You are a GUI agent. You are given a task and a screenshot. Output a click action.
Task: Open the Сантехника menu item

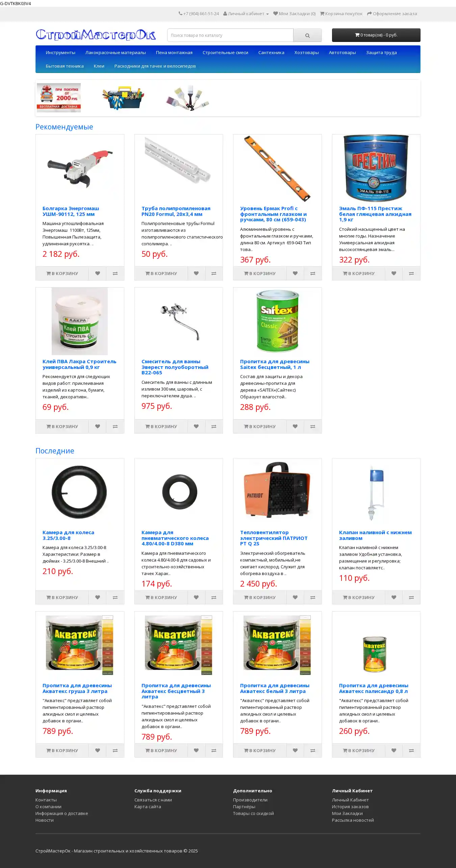click(271, 53)
